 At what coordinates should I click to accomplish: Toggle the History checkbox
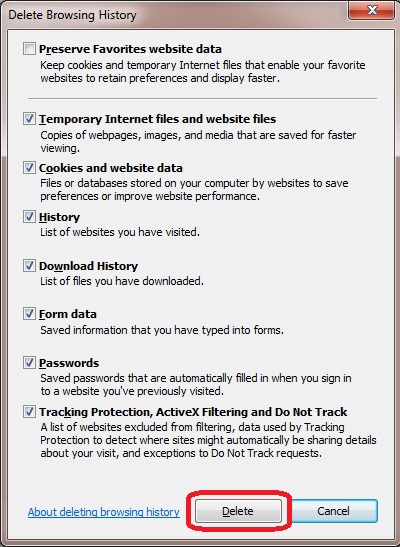(29, 217)
